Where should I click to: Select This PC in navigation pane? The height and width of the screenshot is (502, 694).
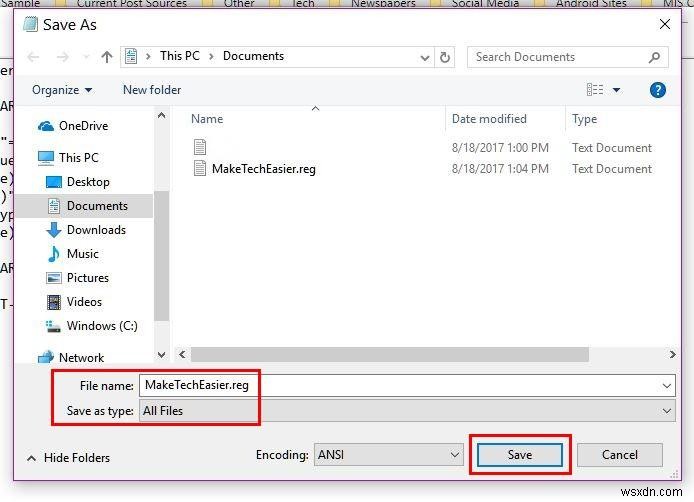click(x=79, y=158)
